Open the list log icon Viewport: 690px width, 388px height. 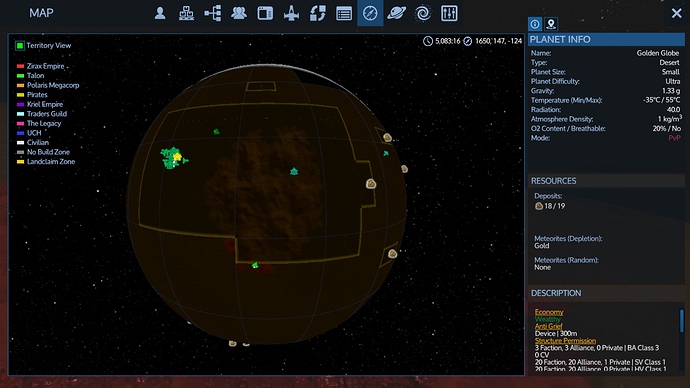(x=344, y=14)
